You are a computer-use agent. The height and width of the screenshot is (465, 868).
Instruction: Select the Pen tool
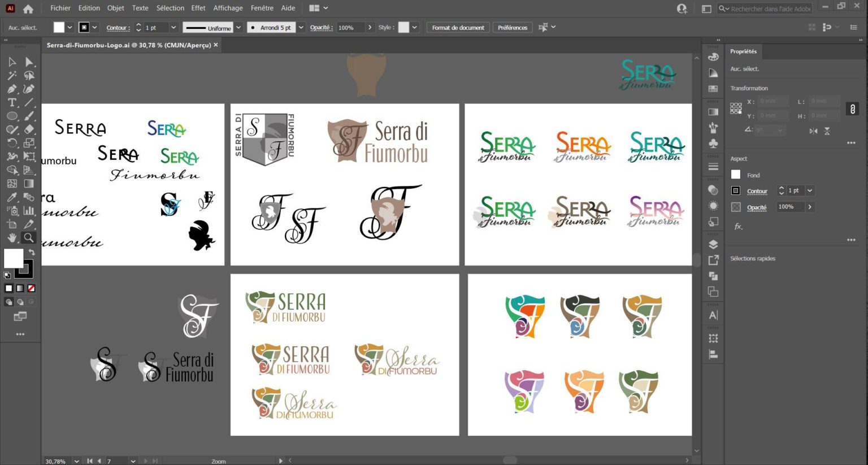[x=12, y=89]
